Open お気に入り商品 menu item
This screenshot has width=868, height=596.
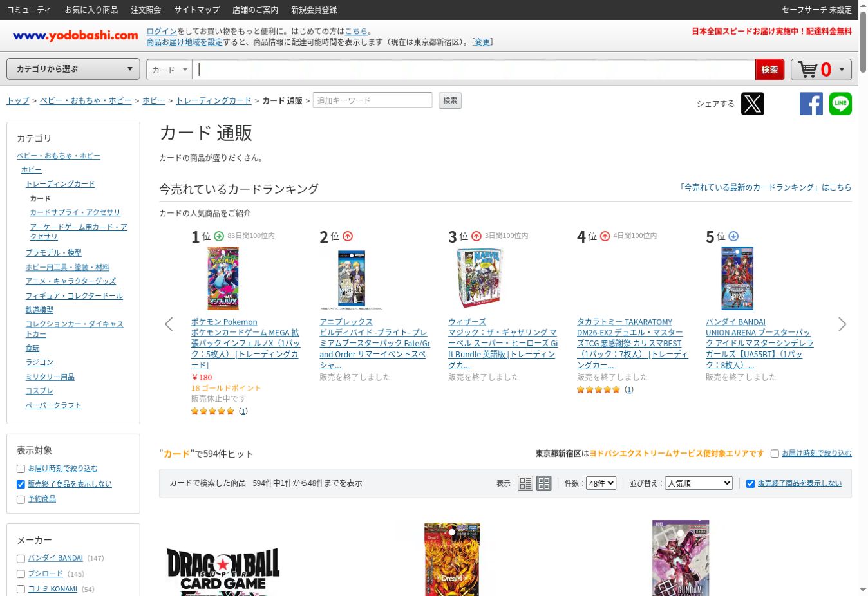point(91,10)
